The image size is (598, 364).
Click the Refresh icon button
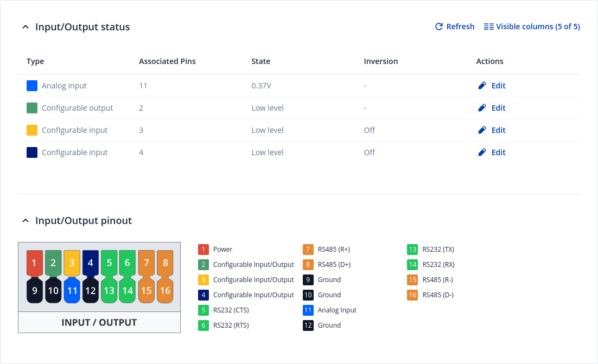pos(439,27)
